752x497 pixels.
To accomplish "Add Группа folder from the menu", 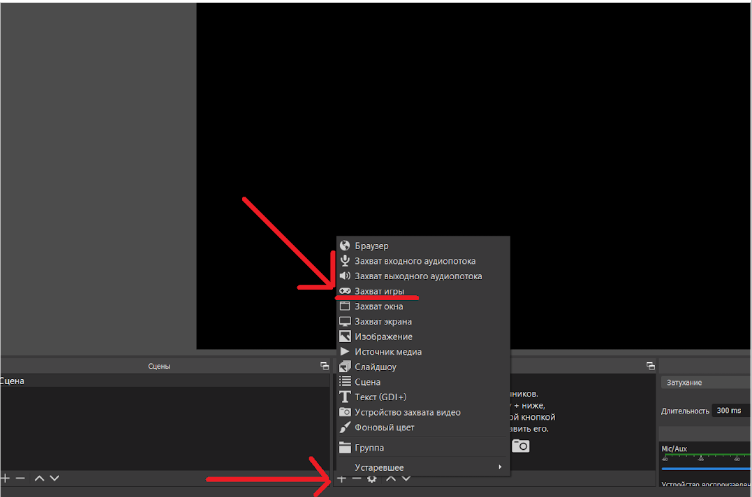I will 369,448.
